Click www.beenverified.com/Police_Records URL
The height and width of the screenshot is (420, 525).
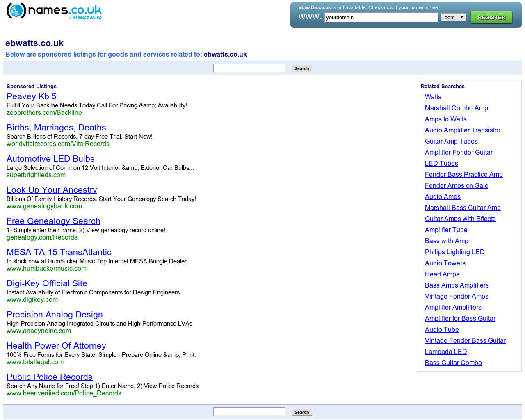coord(64,393)
